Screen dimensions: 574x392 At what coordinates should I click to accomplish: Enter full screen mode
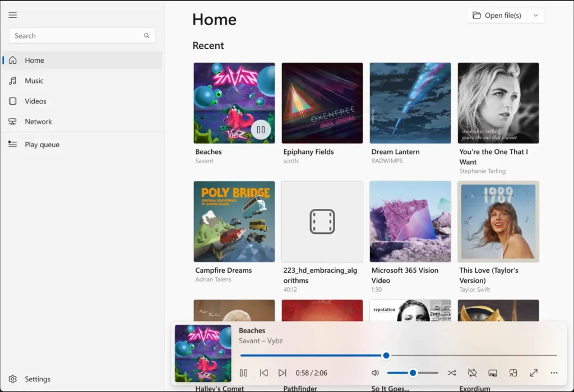tap(534, 373)
